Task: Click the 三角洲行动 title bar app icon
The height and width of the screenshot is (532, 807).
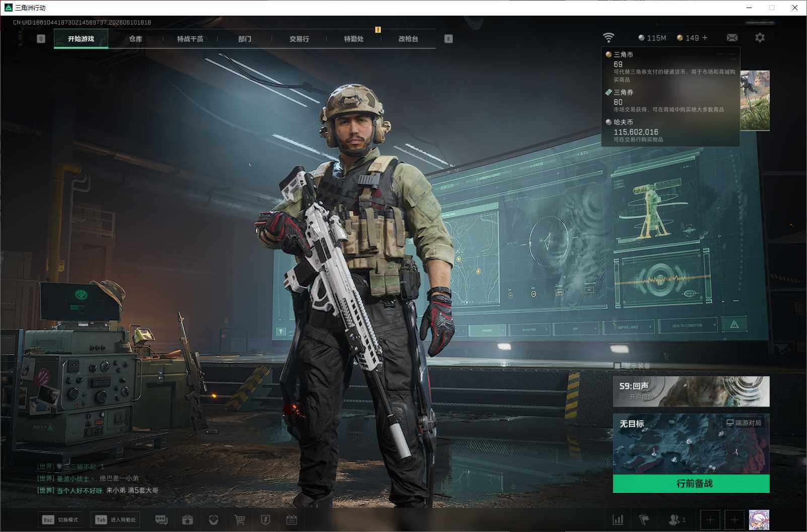Action: [x=8, y=8]
